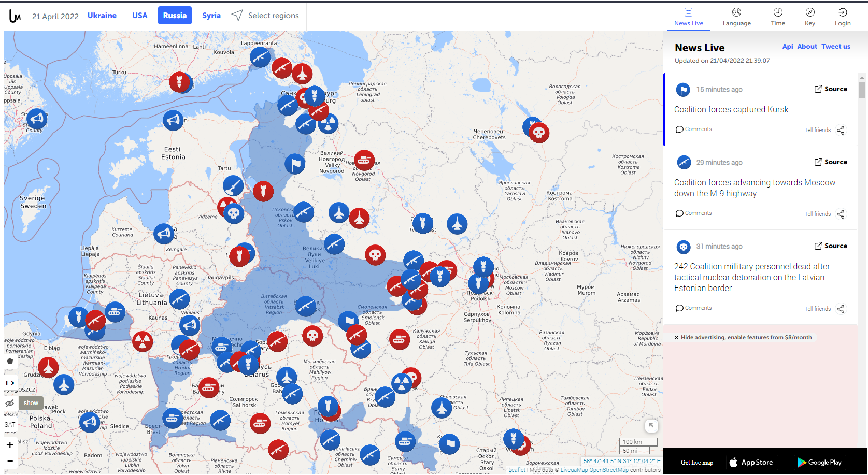Open Source for the M-9 highway report
868x475 pixels.
click(x=831, y=162)
